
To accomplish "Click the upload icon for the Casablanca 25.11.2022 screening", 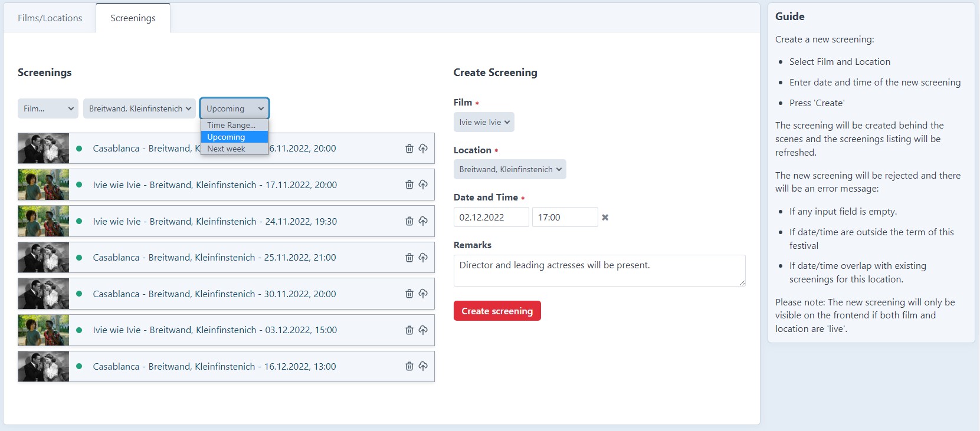I will [423, 258].
